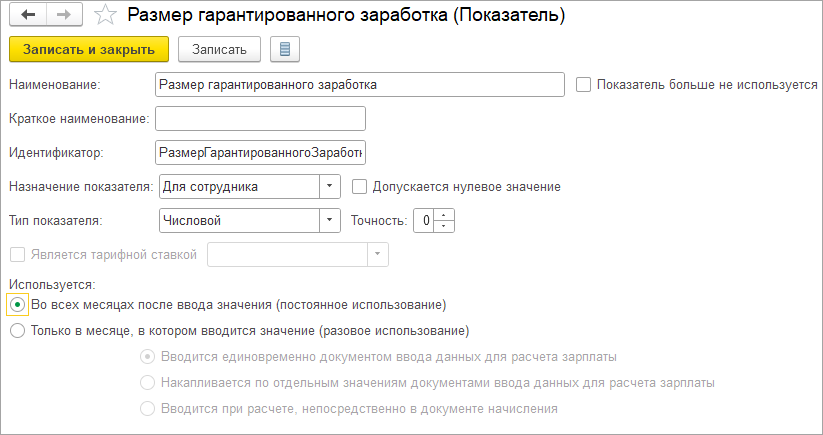Click the back navigation arrow

27,15
